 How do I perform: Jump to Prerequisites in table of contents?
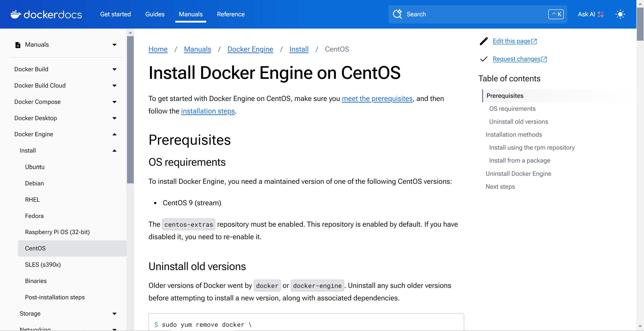tap(505, 96)
